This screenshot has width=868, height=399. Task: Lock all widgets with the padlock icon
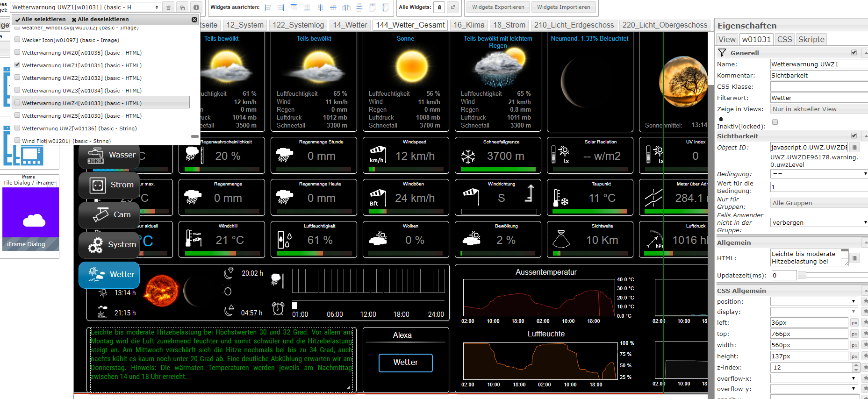tap(439, 7)
